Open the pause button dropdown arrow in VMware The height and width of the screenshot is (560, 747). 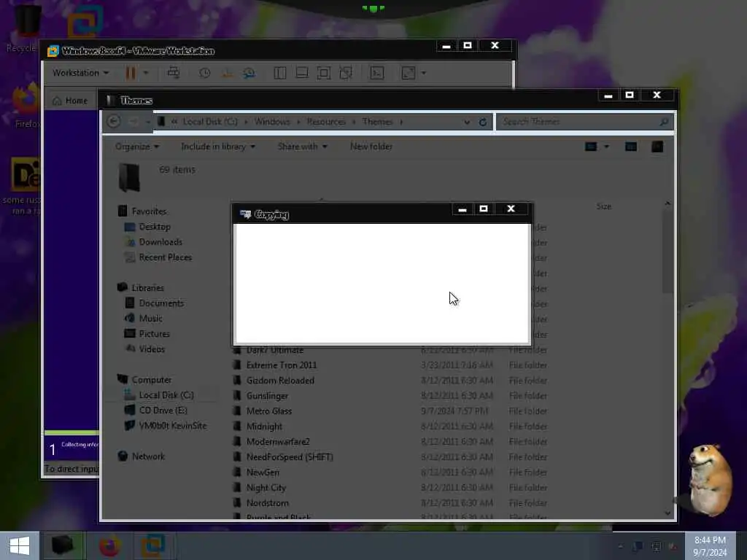point(146,73)
